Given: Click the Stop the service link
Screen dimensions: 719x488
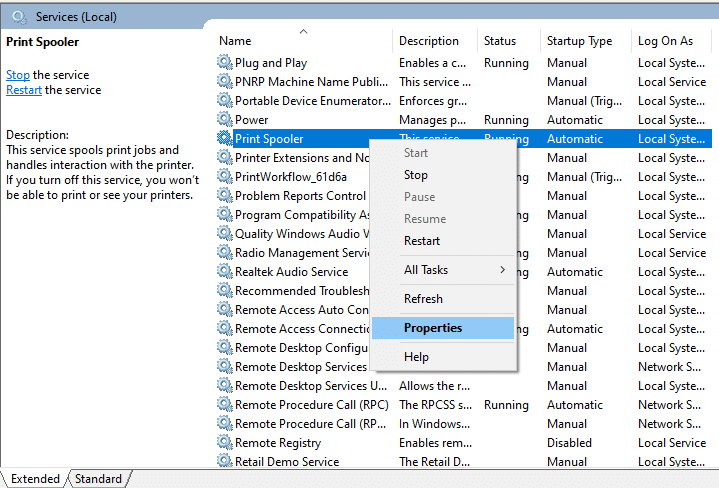Looking at the screenshot, I should point(18,75).
